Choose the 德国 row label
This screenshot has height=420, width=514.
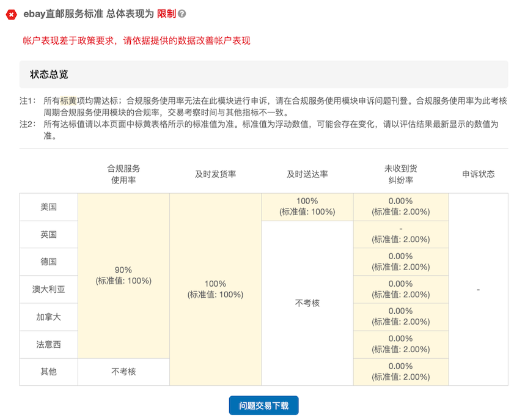pyautogui.click(x=49, y=262)
